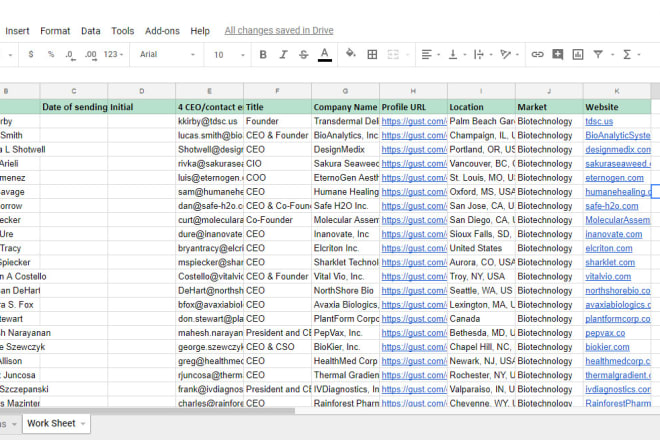Open Arial font family dropdown
660x440 pixels.
[167, 55]
